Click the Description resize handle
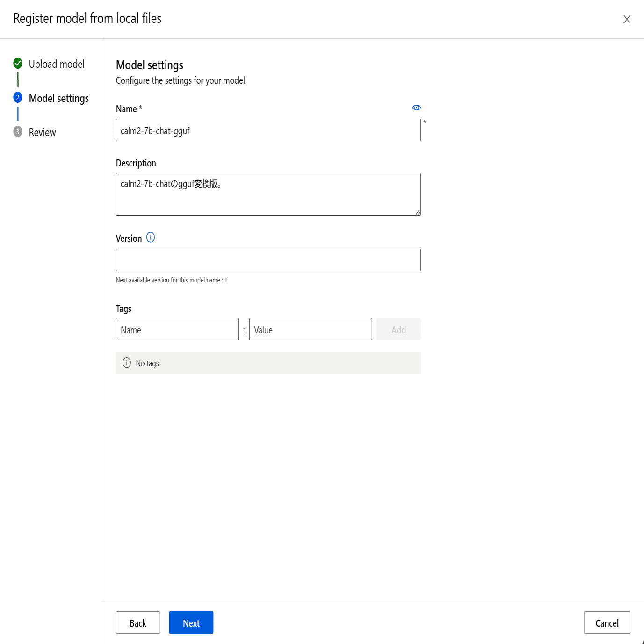The width and height of the screenshot is (644, 644). point(418,212)
